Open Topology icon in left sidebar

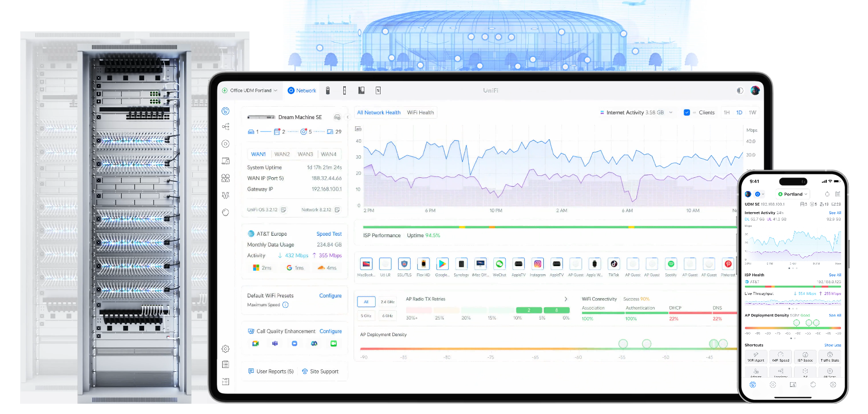coord(226,126)
